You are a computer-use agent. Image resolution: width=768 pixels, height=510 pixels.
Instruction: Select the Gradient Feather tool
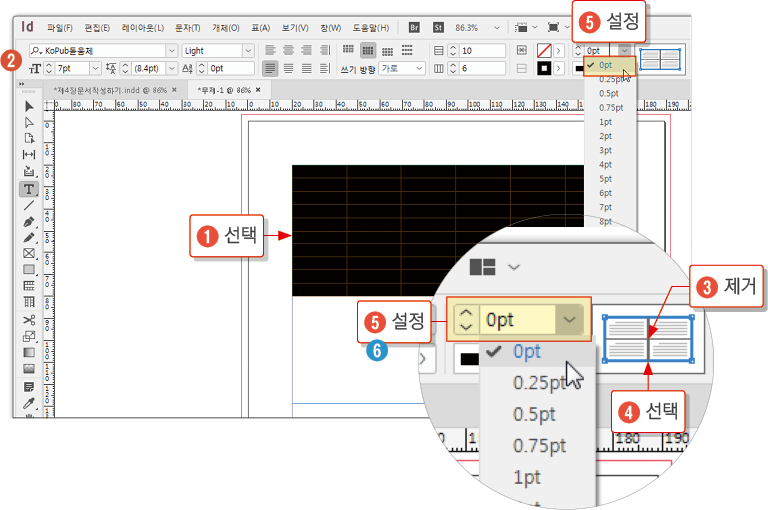[29, 369]
